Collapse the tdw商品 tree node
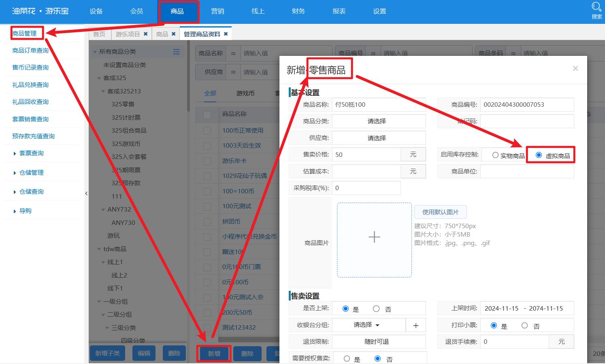Image resolution: width=605 pixels, height=364 pixels. point(99,249)
